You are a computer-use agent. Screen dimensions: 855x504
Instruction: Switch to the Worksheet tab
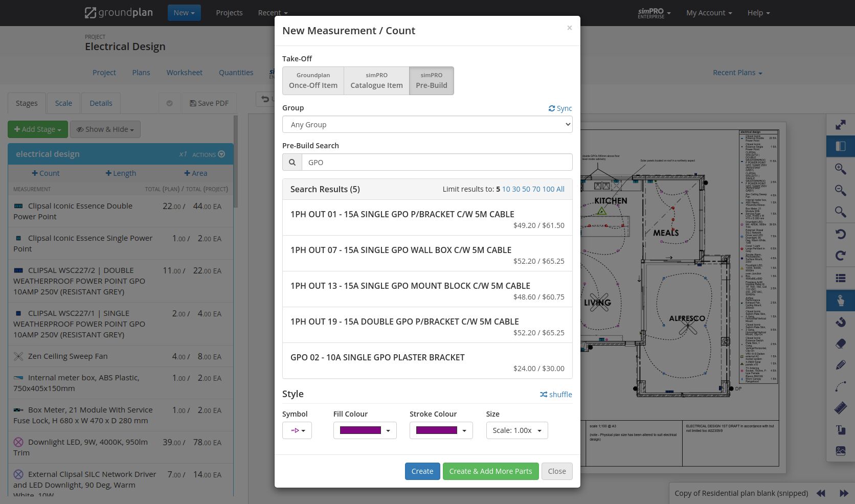tap(184, 72)
